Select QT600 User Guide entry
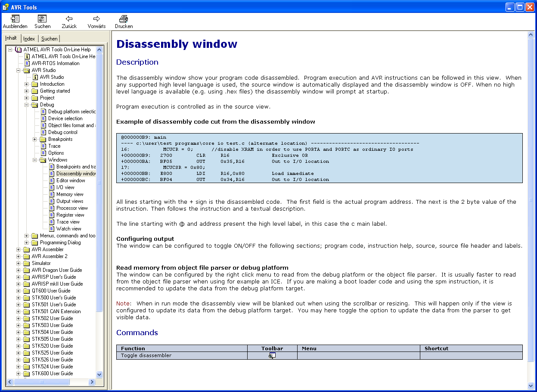This screenshot has width=537, height=392. (51, 291)
